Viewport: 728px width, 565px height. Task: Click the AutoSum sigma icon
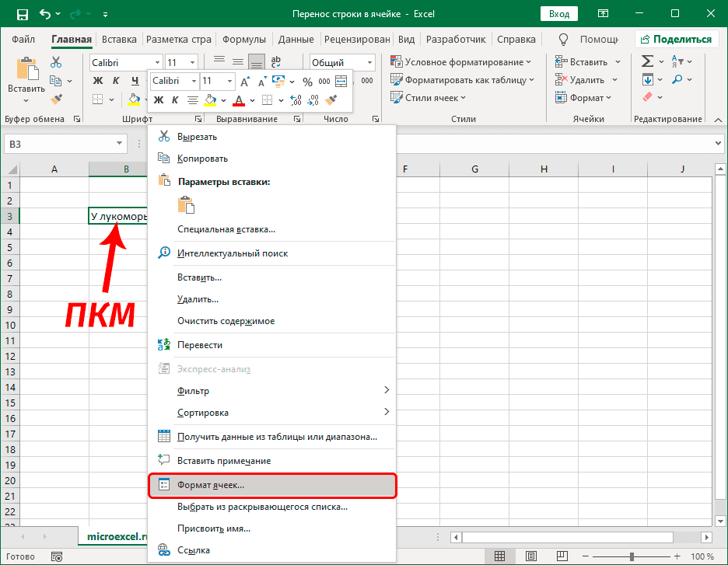647,61
